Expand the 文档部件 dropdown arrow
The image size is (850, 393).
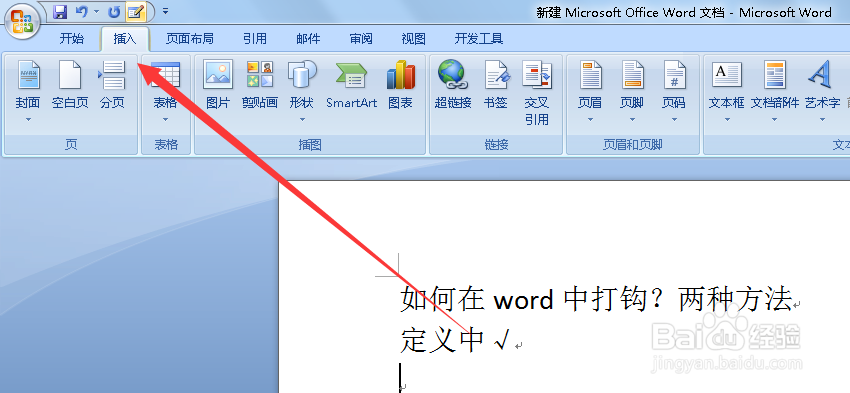tap(774, 119)
